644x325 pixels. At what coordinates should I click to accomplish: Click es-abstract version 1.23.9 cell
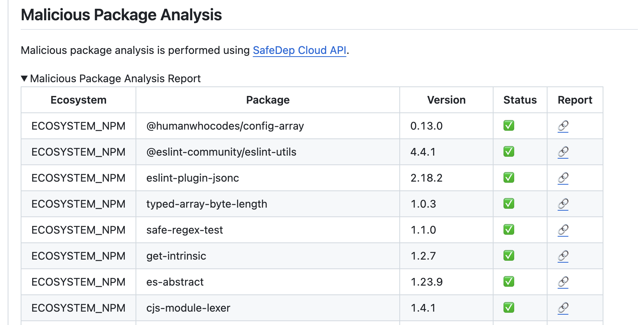[427, 282]
